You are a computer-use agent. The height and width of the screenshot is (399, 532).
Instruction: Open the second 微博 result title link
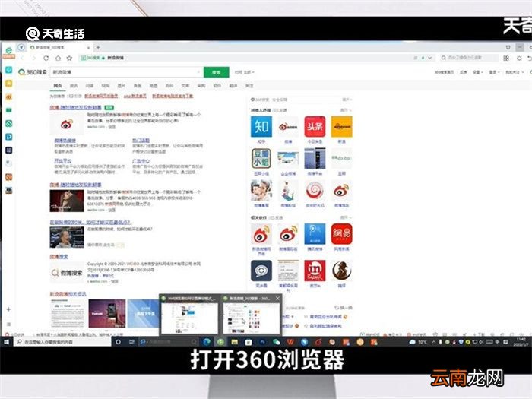point(76,185)
